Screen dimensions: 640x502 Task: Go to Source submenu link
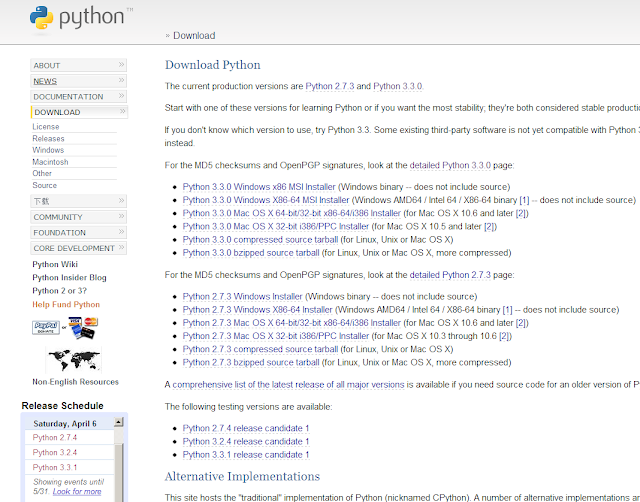pyautogui.click(x=44, y=185)
